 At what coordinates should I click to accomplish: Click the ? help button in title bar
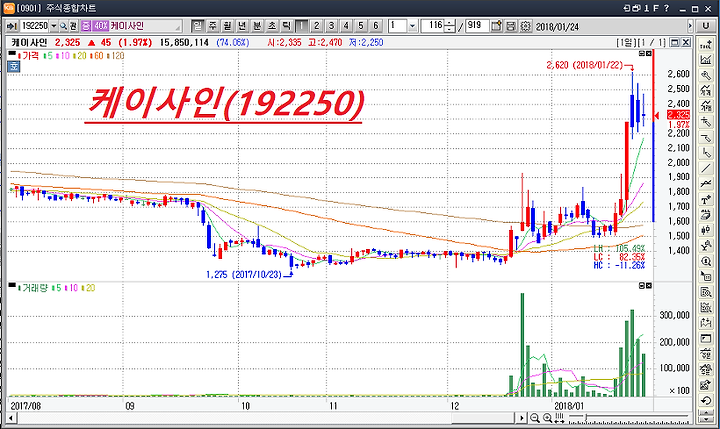[666, 8]
